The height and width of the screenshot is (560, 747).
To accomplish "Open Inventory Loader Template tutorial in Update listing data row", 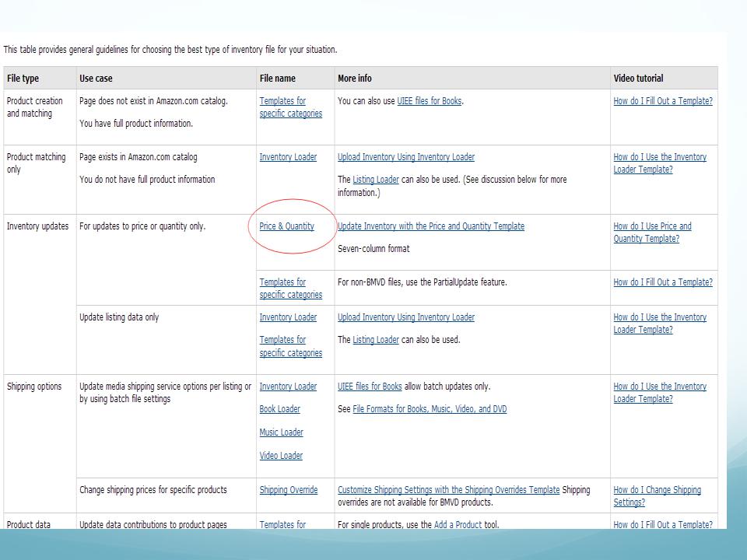I will pyautogui.click(x=660, y=324).
